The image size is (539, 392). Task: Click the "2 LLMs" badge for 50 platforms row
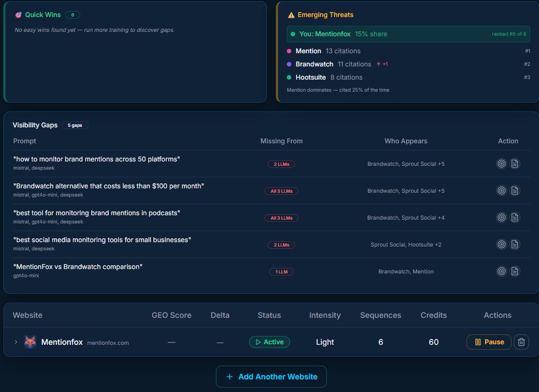(x=281, y=164)
